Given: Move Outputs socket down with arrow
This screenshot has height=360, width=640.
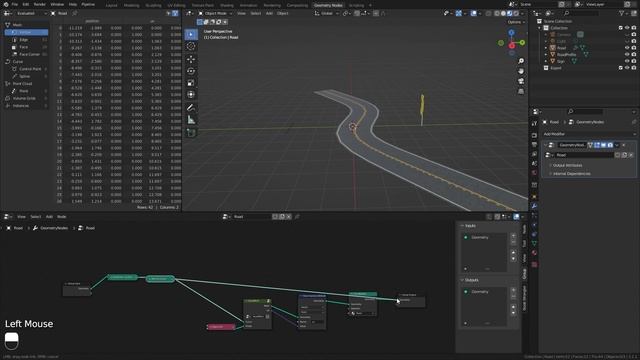Looking at the screenshot, I should coord(513,313).
